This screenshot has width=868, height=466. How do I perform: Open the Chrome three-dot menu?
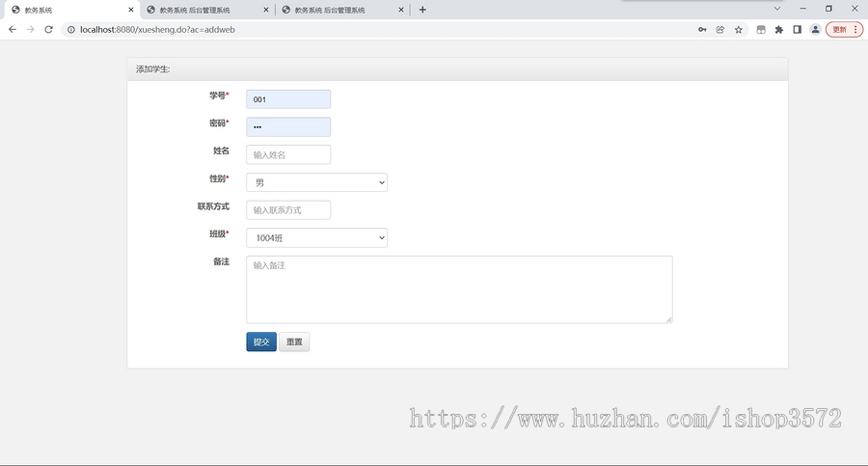coord(855,29)
